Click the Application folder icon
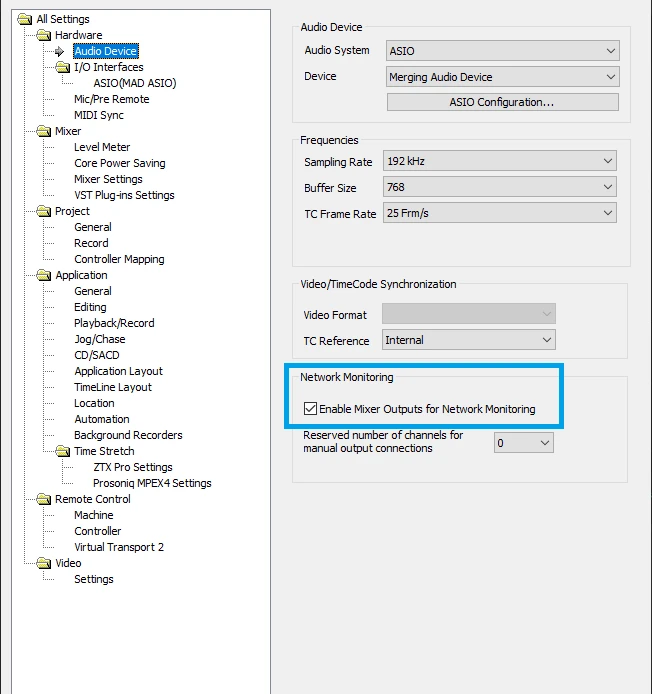652x694 pixels. (43, 275)
